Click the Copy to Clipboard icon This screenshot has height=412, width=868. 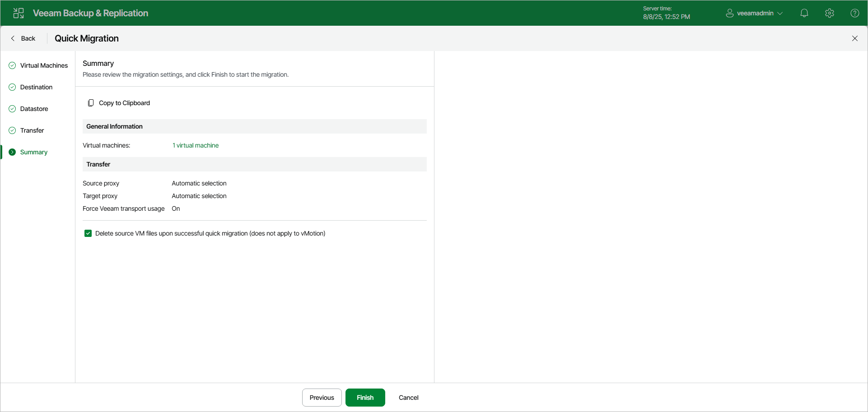pyautogui.click(x=91, y=103)
